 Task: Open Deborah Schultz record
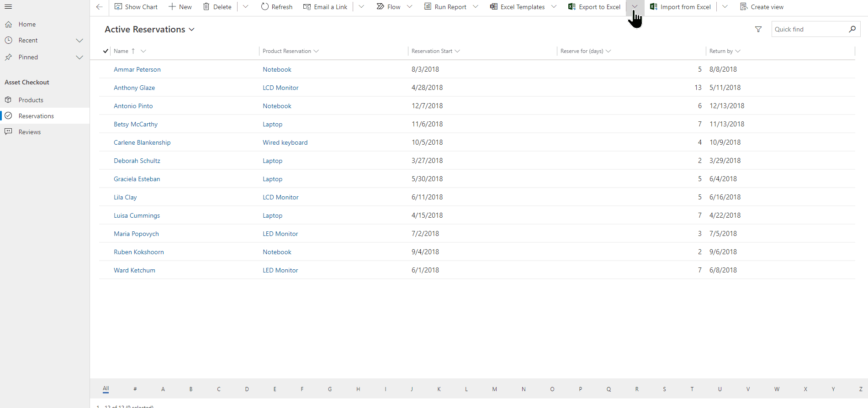pos(137,161)
